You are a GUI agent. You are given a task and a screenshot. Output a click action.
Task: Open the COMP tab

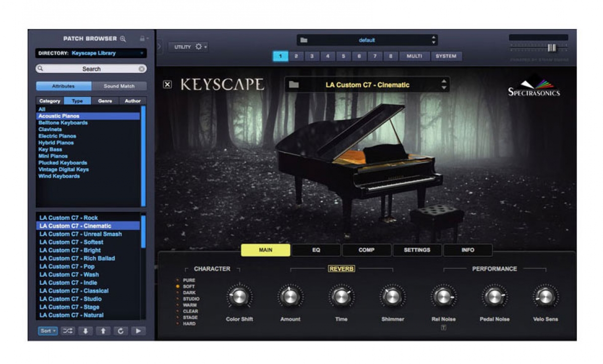pyautogui.click(x=367, y=250)
